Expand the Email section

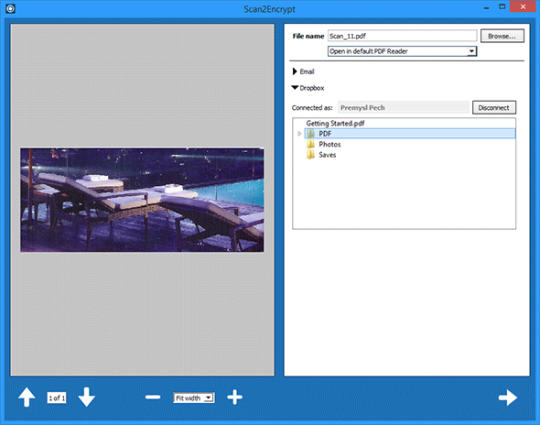pos(303,72)
